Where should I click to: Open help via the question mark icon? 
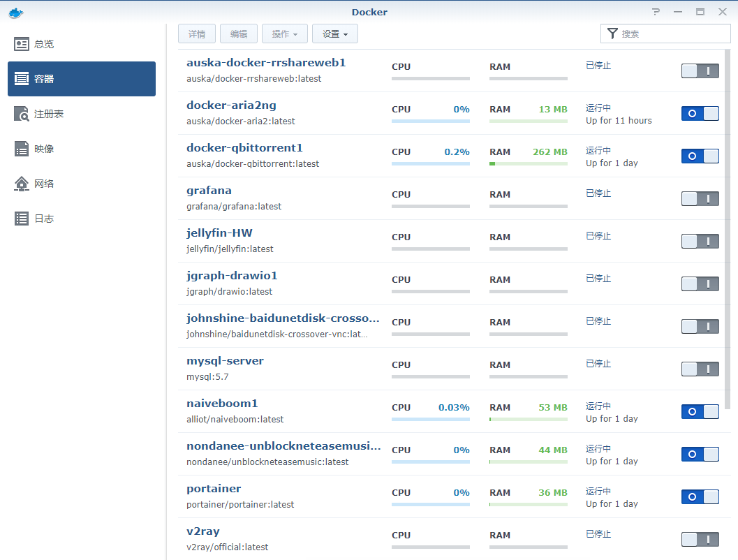pos(655,12)
